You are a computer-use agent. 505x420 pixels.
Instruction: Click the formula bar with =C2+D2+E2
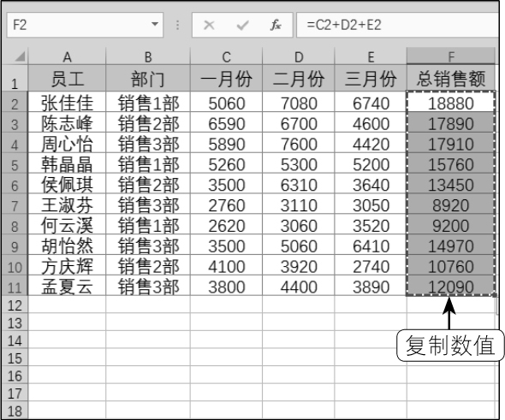pyautogui.click(x=397, y=25)
